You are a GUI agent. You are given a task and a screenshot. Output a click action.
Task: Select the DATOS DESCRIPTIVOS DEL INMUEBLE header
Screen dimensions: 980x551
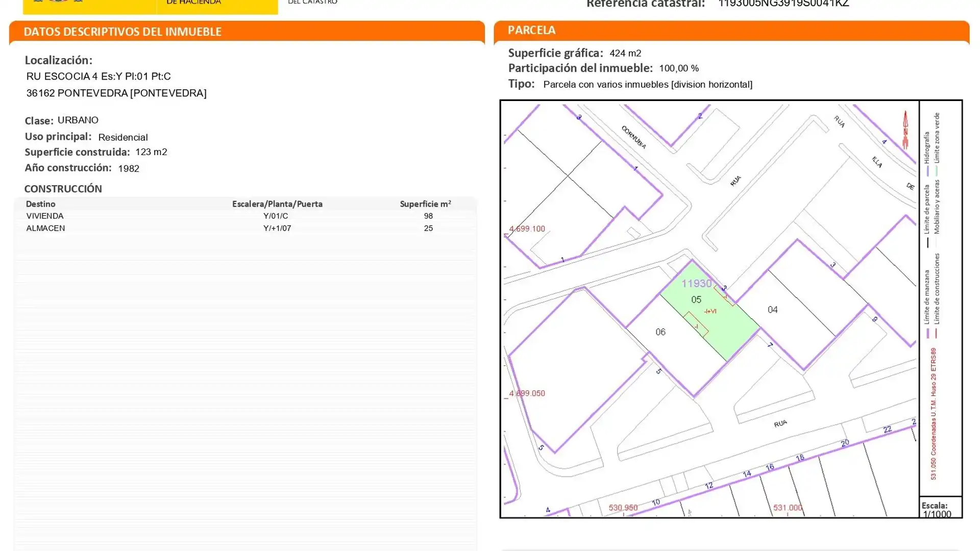pyautogui.click(x=122, y=32)
